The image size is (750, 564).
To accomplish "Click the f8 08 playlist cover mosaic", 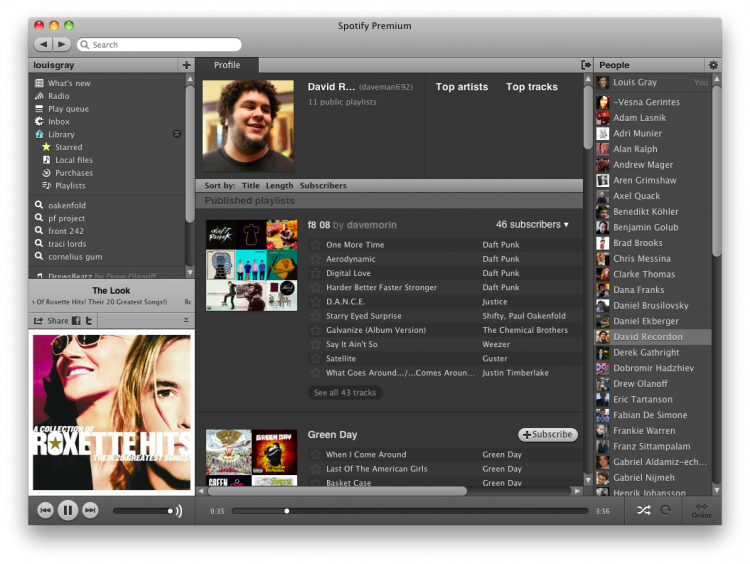I will point(251,265).
